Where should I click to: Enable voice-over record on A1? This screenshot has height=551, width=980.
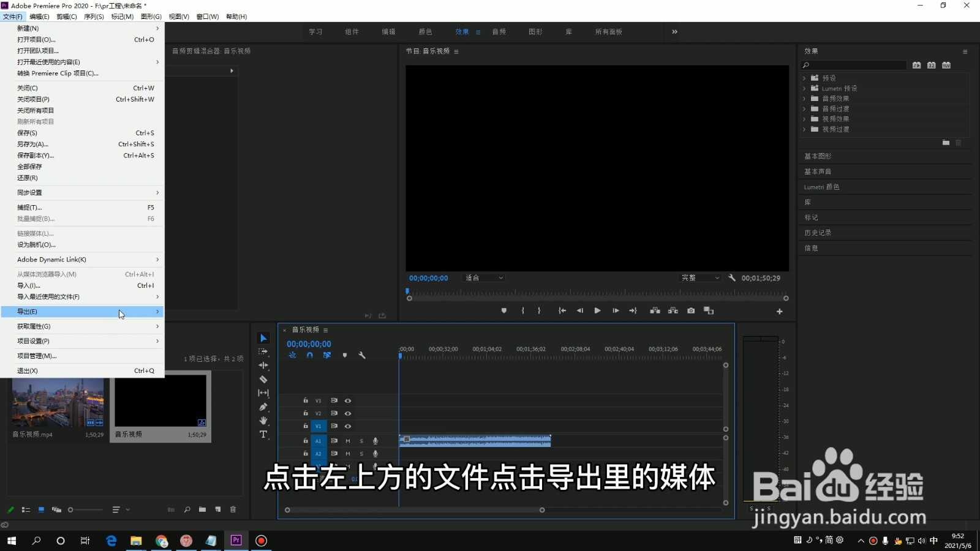click(x=375, y=441)
